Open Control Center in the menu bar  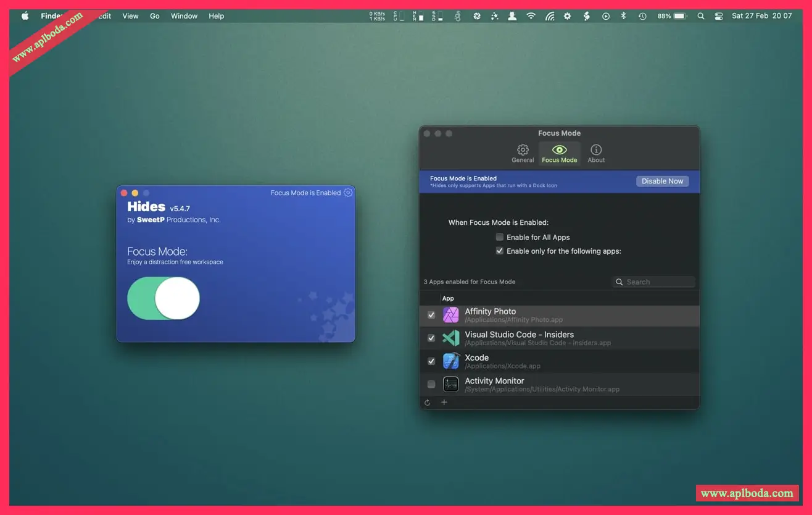(719, 16)
